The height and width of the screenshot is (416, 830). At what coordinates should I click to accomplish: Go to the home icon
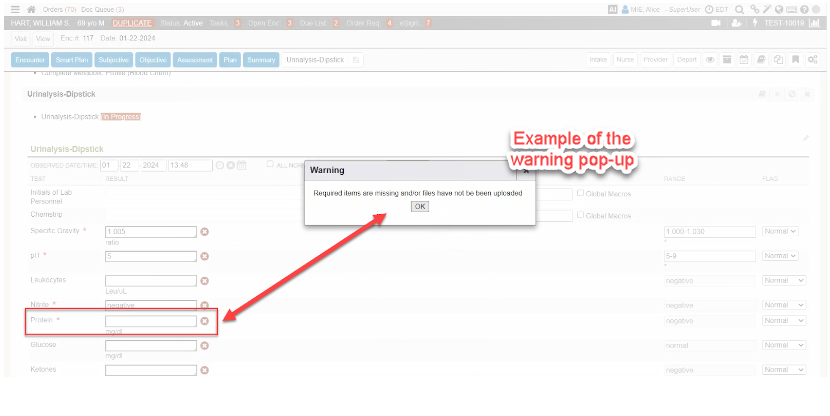pos(30,9)
